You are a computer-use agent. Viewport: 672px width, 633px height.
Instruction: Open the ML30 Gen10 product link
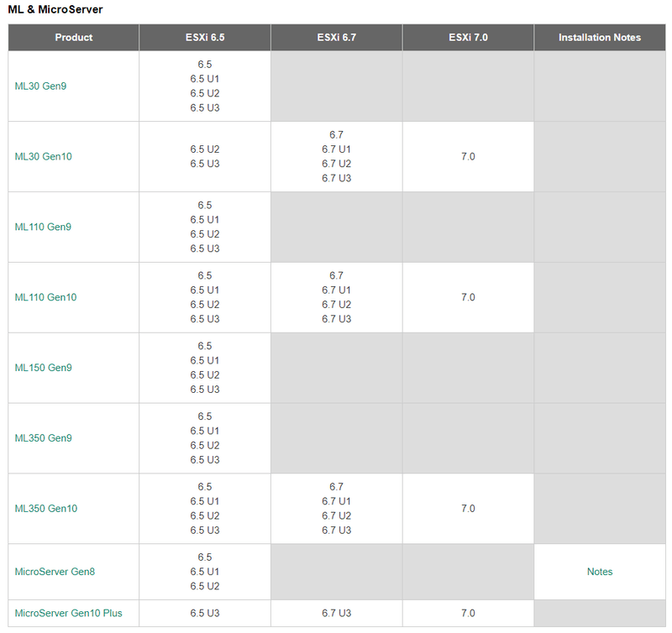[44, 156]
